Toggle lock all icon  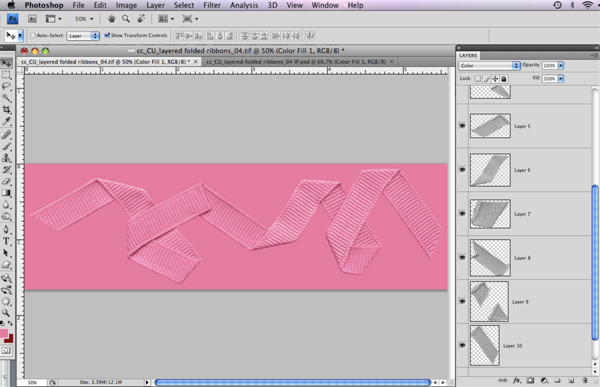504,79
